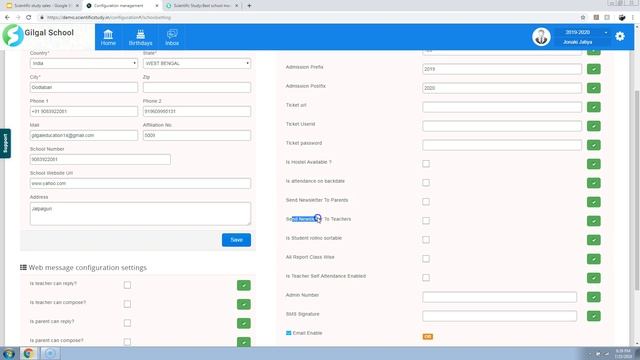Reload the page in Chrome

tap(29, 18)
